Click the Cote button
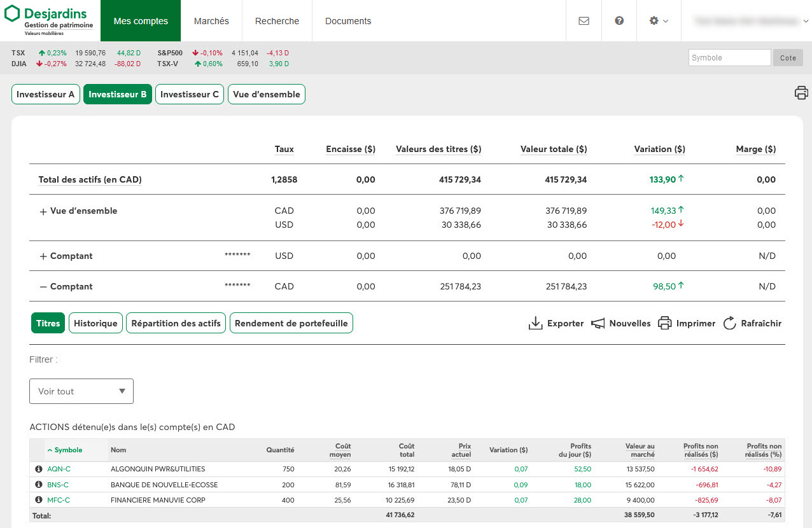Screen dimensions: 812x528 click(x=788, y=58)
